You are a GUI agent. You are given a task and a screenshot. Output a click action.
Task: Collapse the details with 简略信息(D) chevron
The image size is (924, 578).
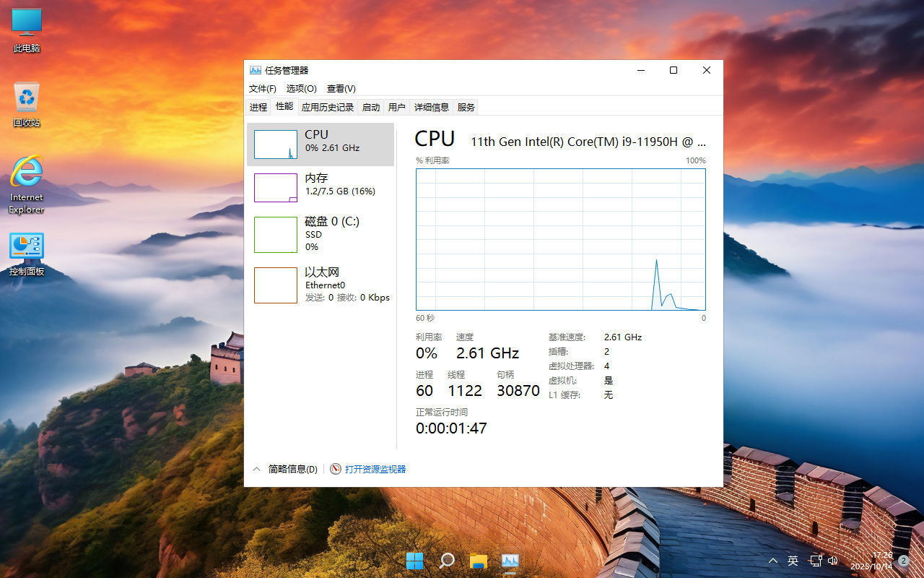[257, 469]
